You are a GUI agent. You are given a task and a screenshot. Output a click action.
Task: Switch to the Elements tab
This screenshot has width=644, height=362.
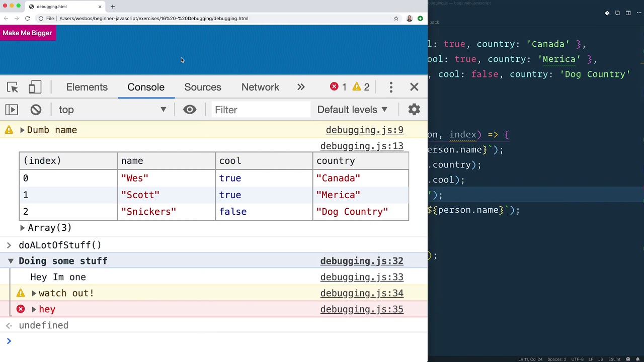[x=87, y=87]
